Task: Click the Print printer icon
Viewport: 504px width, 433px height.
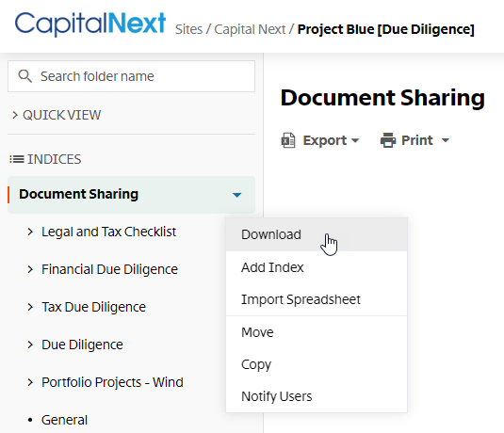Action: click(388, 140)
